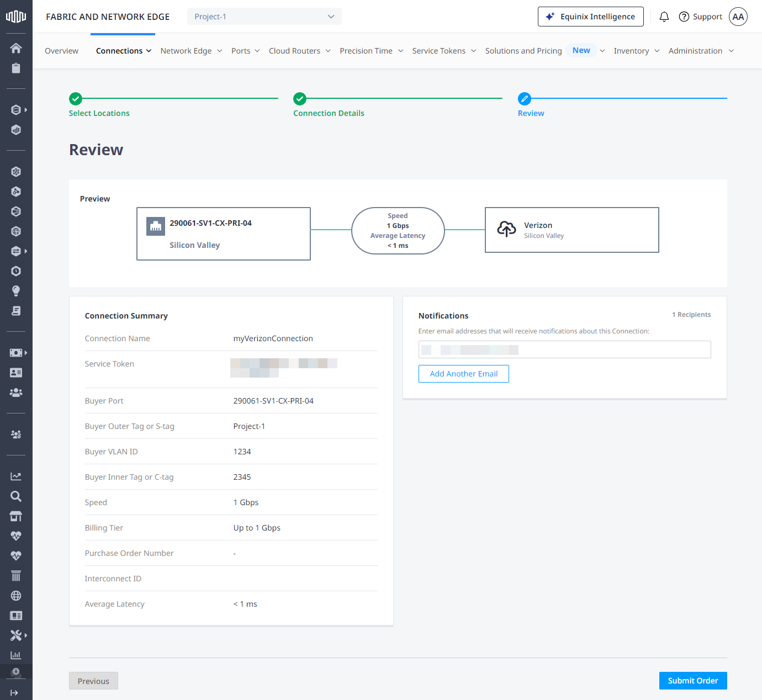The width and height of the screenshot is (762, 700).
Task: Open the wrench and screwdriver tools icon
Action: click(16, 635)
